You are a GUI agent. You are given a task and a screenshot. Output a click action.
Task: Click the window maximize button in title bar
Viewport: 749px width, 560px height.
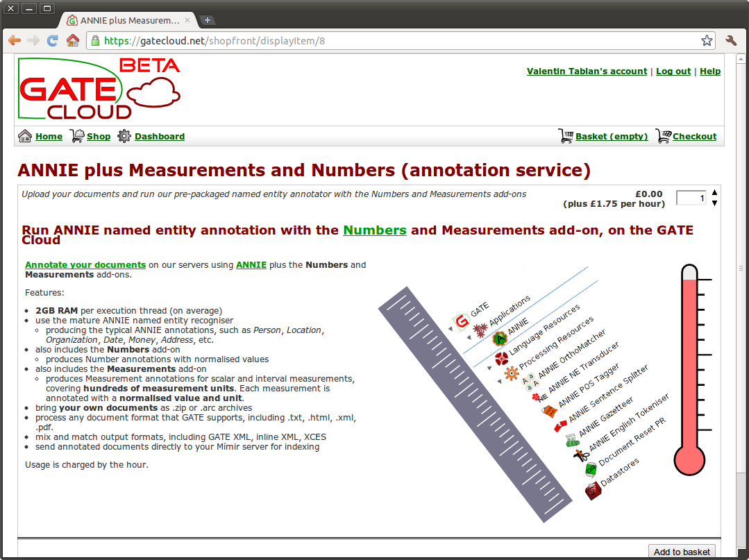47,8
